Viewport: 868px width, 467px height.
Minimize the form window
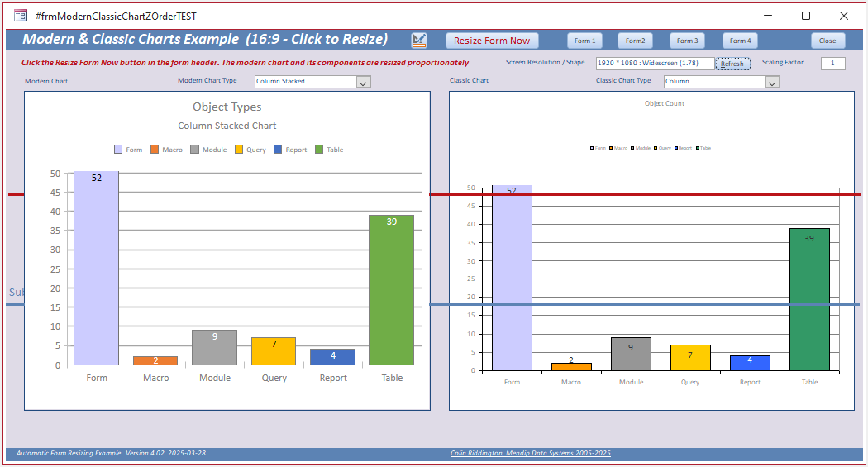(x=768, y=16)
